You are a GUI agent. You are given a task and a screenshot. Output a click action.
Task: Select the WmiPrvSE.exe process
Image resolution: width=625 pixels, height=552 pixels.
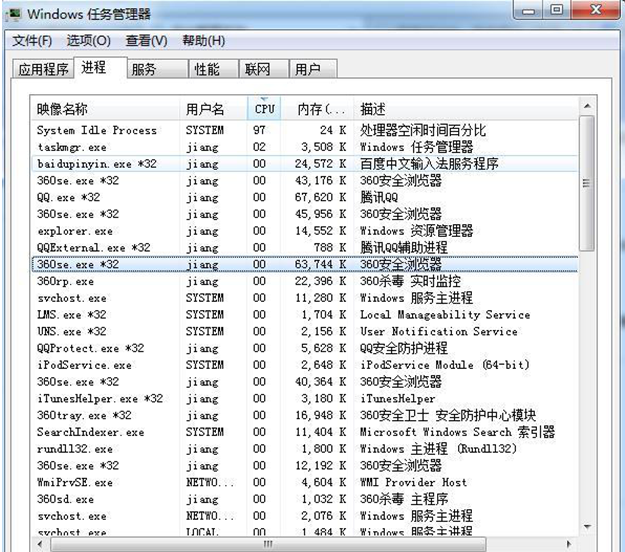[305, 482]
